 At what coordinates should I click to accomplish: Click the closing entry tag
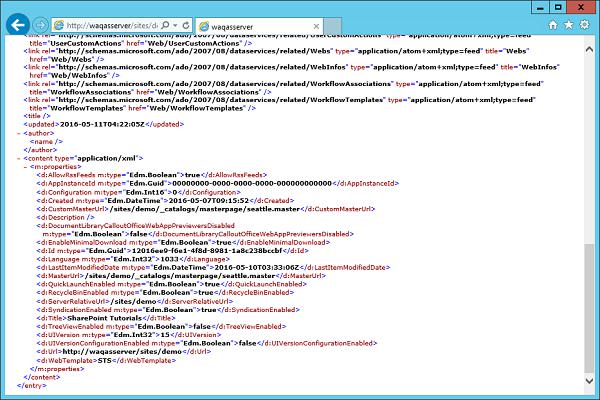[x=31, y=385]
